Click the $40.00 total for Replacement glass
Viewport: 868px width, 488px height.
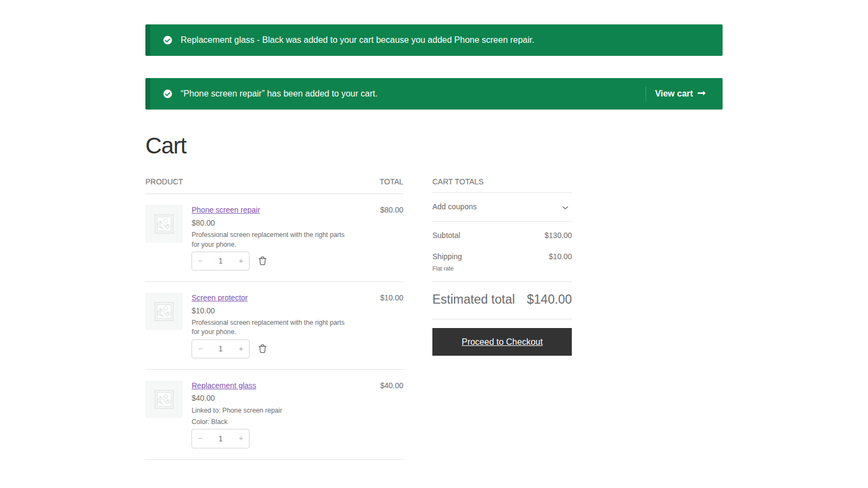click(392, 386)
